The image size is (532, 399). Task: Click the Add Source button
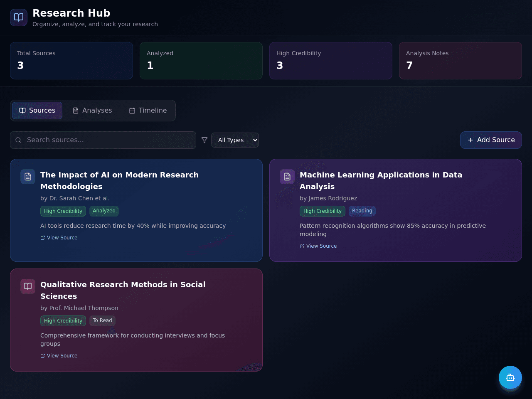pyautogui.click(x=491, y=140)
